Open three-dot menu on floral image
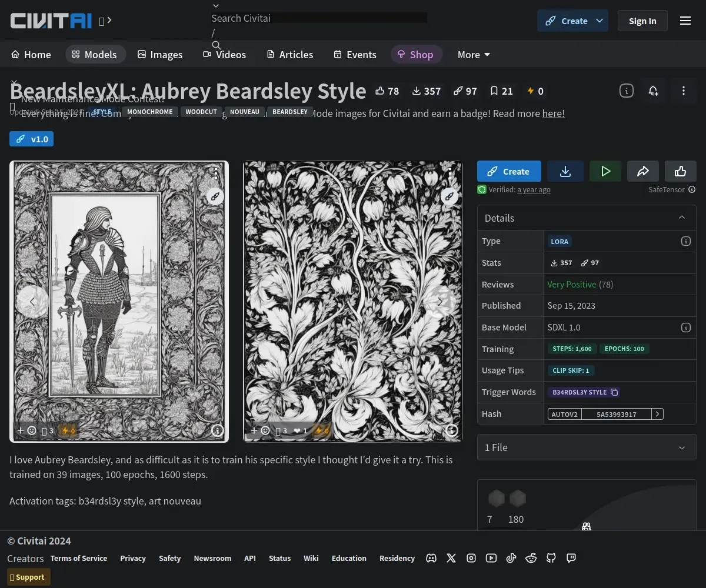 click(x=450, y=173)
